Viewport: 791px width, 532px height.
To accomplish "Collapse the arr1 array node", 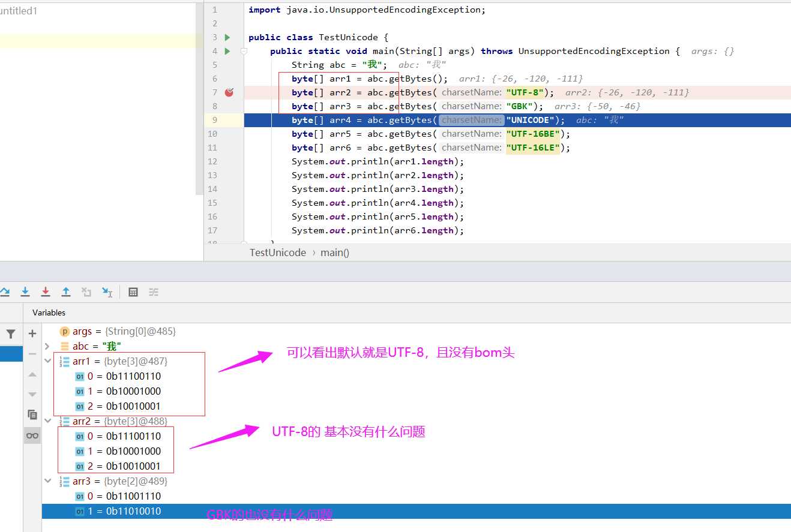I will [47, 361].
